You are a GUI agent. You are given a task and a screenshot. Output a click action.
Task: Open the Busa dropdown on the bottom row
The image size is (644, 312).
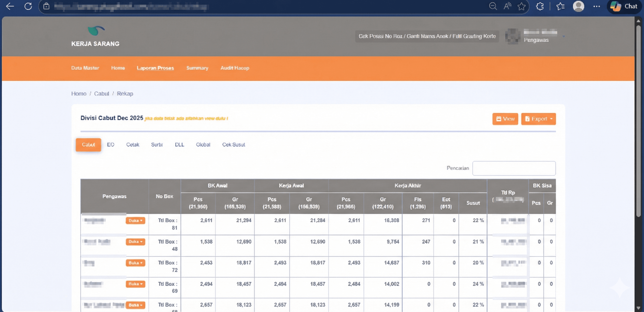(x=135, y=305)
